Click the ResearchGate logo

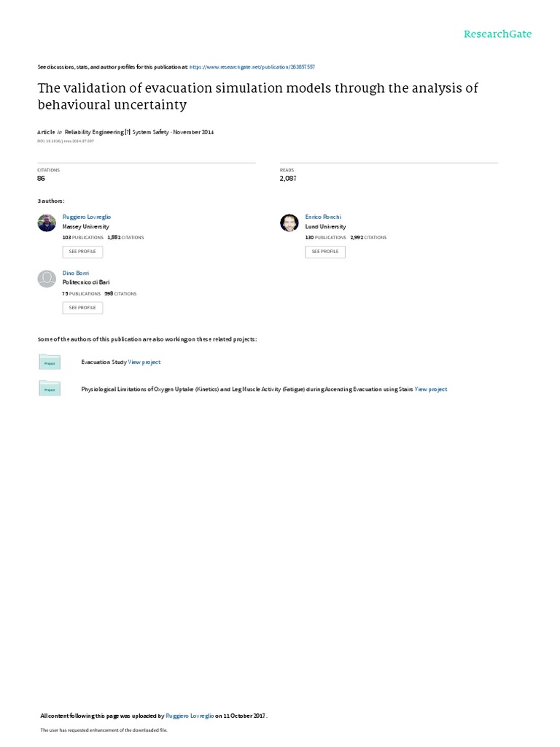tap(497, 34)
